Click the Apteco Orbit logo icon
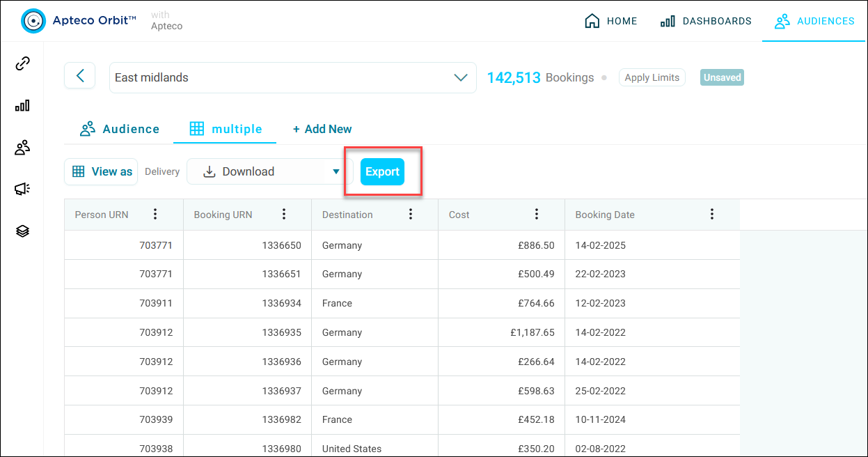 click(x=33, y=21)
